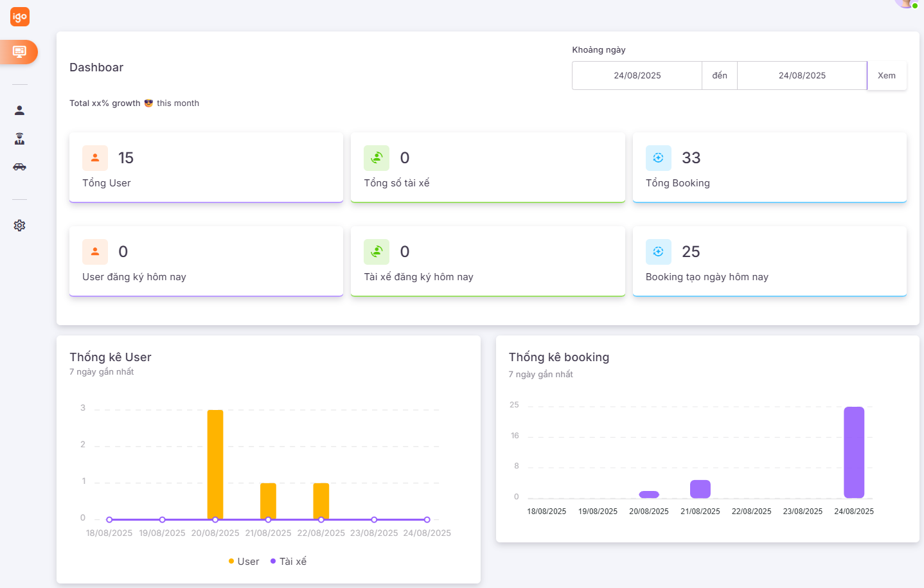Select the Booking tạo ngày hôm nay card

769,261
